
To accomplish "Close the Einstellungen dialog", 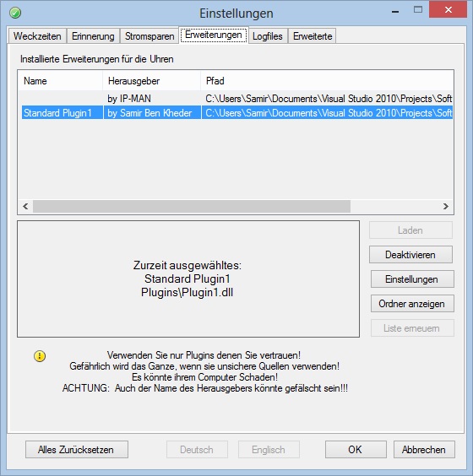I will 449,10.
